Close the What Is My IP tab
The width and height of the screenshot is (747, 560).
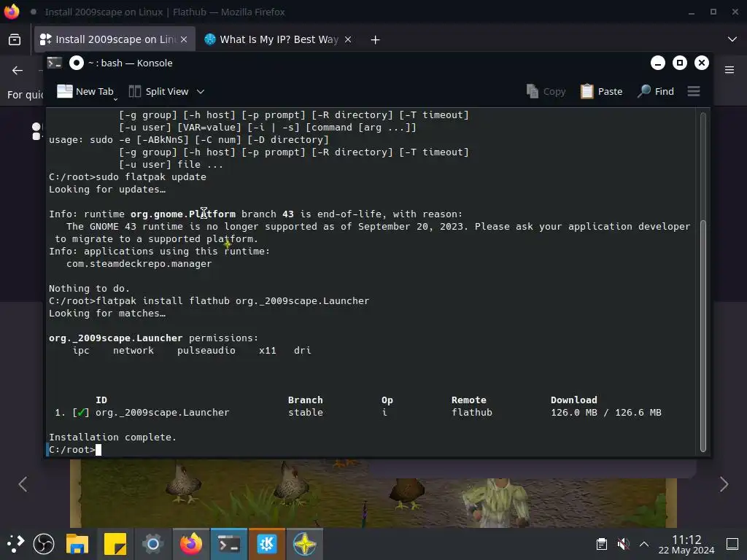(348, 39)
